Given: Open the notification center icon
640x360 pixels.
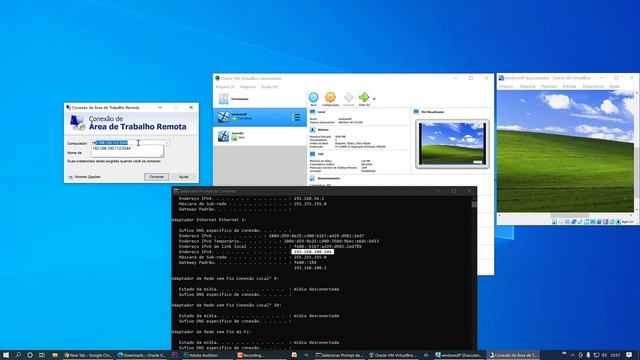Looking at the screenshot, I should tap(629, 355).
